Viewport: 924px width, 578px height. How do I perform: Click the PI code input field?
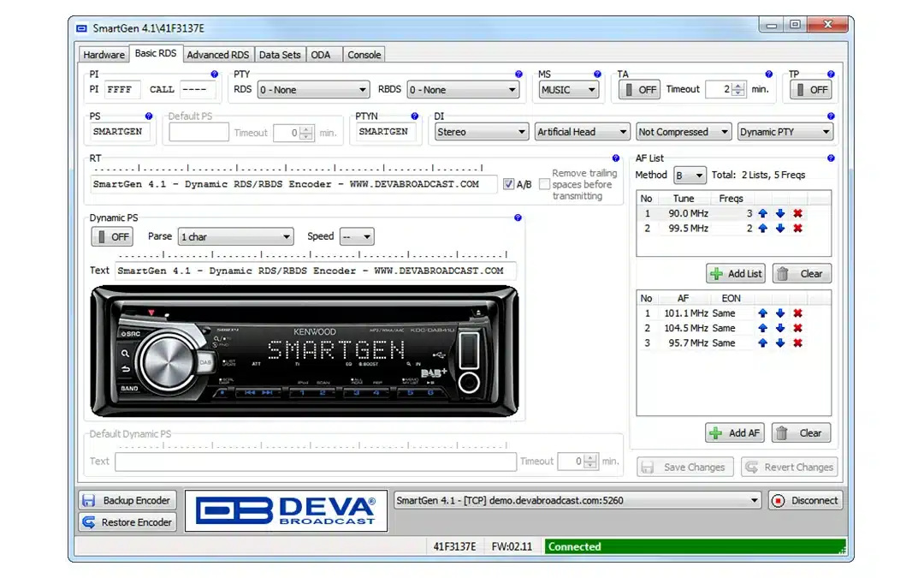point(122,90)
